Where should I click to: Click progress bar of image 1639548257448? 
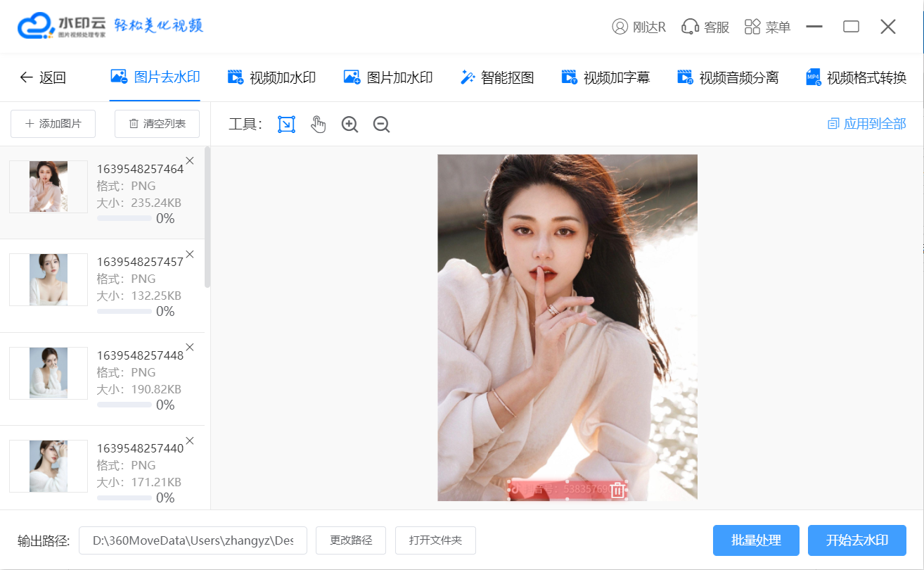pyautogui.click(x=124, y=405)
